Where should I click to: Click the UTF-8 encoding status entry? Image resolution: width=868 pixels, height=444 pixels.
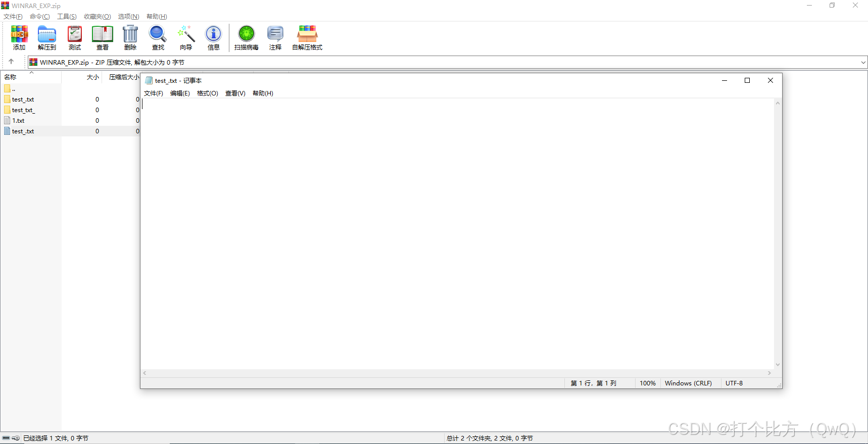coord(734,383)
